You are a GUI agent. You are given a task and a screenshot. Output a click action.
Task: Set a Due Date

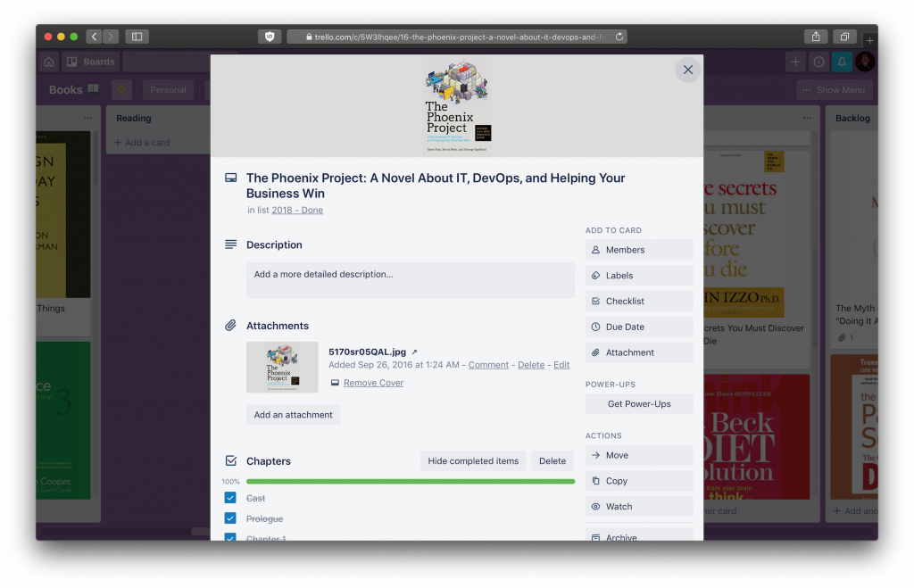click(639, 327)
